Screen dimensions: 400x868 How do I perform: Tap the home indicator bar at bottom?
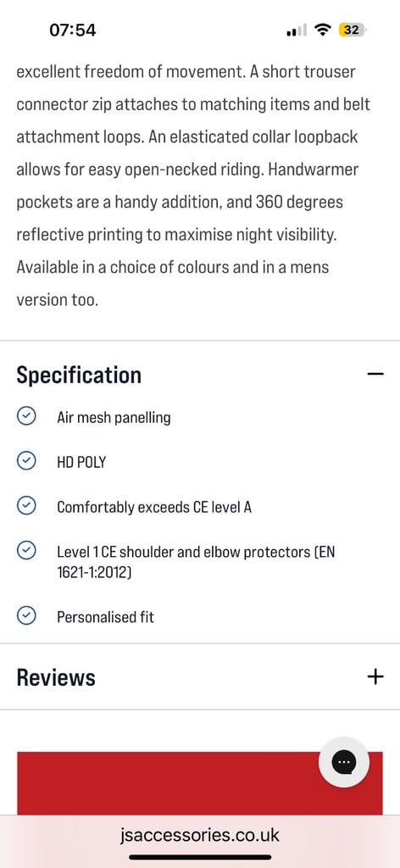coord(200,858)
